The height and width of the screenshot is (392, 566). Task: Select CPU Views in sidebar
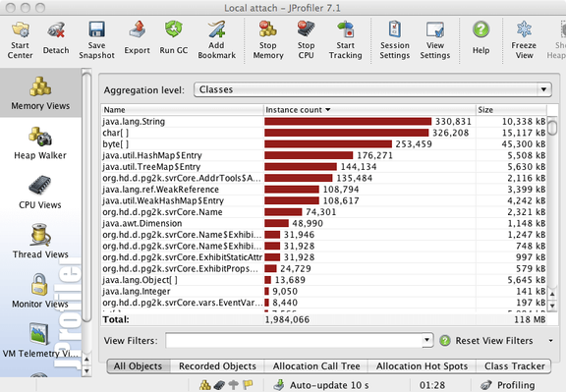click(40, 193)
